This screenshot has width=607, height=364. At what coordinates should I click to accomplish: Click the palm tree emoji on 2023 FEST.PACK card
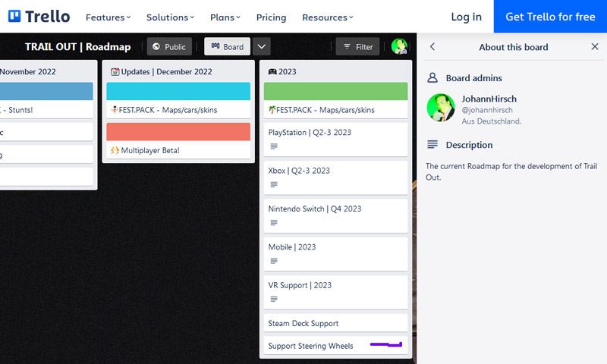(272, 110)
